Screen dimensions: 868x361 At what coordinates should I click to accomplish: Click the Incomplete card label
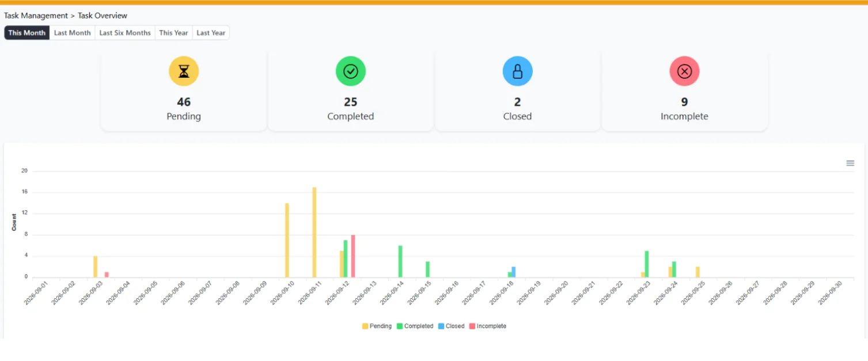tap(684, 116)
